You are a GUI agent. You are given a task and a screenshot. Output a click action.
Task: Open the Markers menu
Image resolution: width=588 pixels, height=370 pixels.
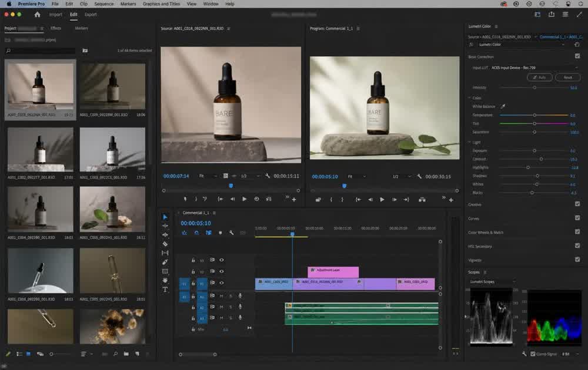click(x=128, y=4)
